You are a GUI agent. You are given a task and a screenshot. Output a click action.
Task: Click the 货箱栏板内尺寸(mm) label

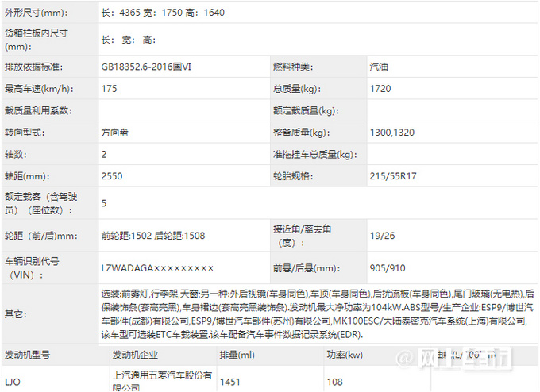click(x=37, y=40)
